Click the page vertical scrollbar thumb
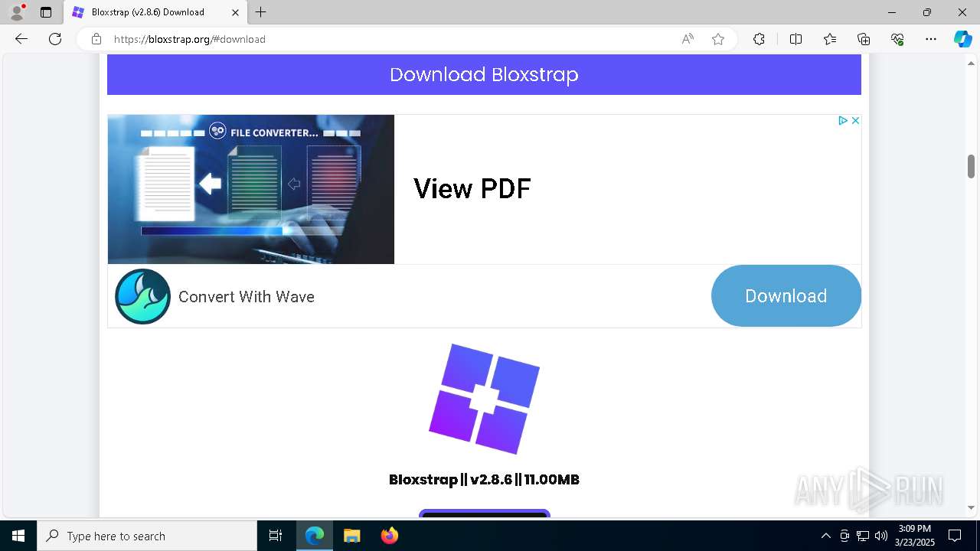This screenshot has width=980, height=551. [971, 166]
